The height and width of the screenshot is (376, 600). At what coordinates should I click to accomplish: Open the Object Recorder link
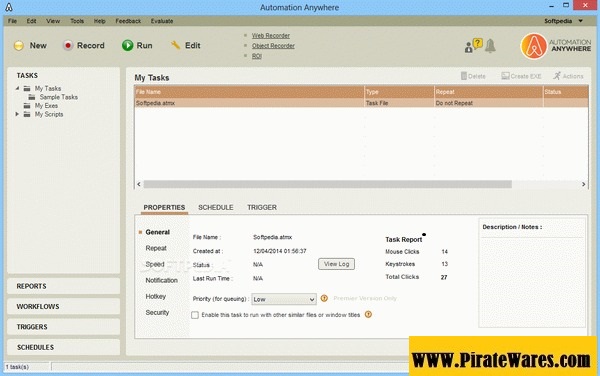(273, 46)
